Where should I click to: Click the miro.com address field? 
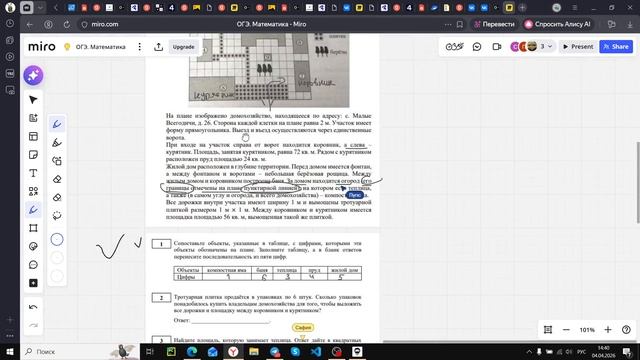pyautogui.click(x=104, y=24)
